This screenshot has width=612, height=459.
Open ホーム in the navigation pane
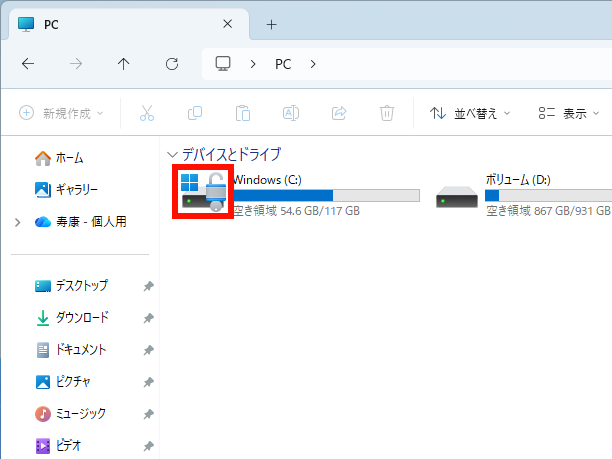pyautogui.click(x=59, y=158)
